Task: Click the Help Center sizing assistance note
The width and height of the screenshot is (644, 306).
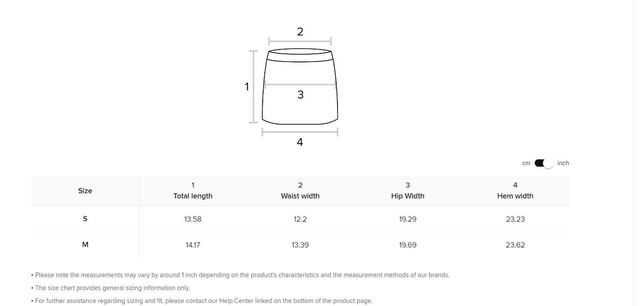Action: pos(202,301)
